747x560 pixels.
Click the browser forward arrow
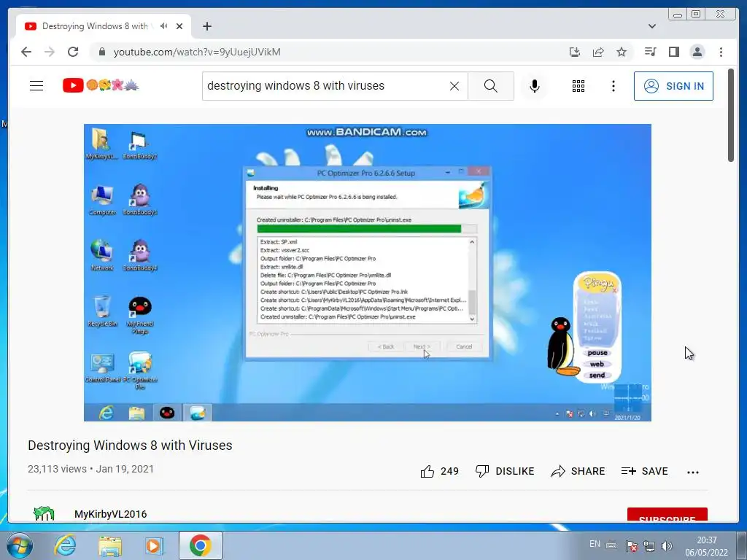[x=50, y=52]
